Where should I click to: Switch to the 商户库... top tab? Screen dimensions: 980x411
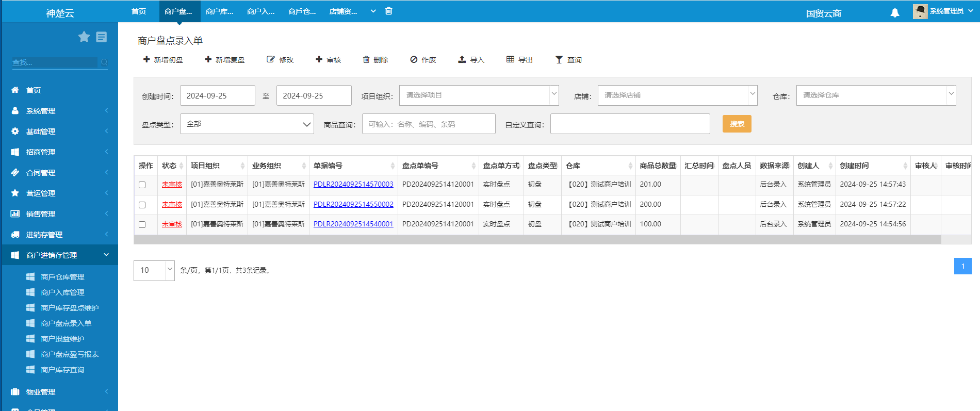click(220, 11)
